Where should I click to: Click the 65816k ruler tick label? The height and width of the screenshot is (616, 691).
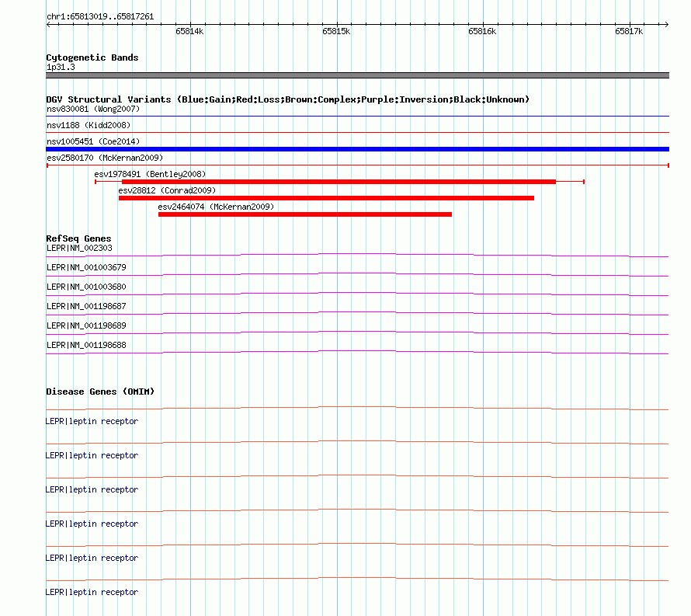click(482, 31)
